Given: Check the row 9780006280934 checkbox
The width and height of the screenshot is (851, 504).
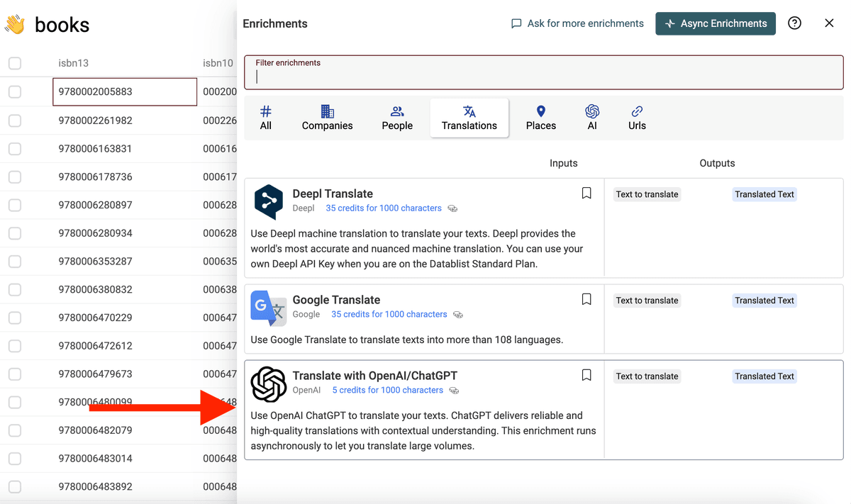Looking at the screenshot, I should click(x=15, y=233).
